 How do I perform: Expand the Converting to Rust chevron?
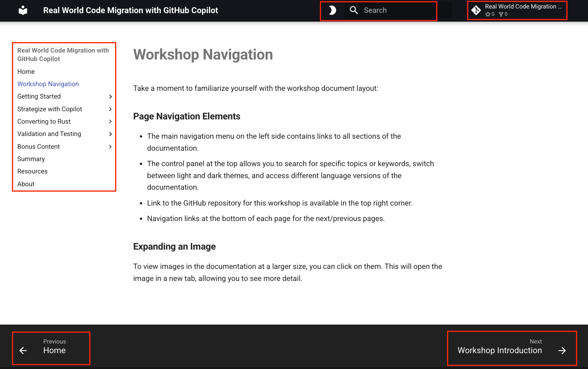pyautogui.click(x=110, y=122)
